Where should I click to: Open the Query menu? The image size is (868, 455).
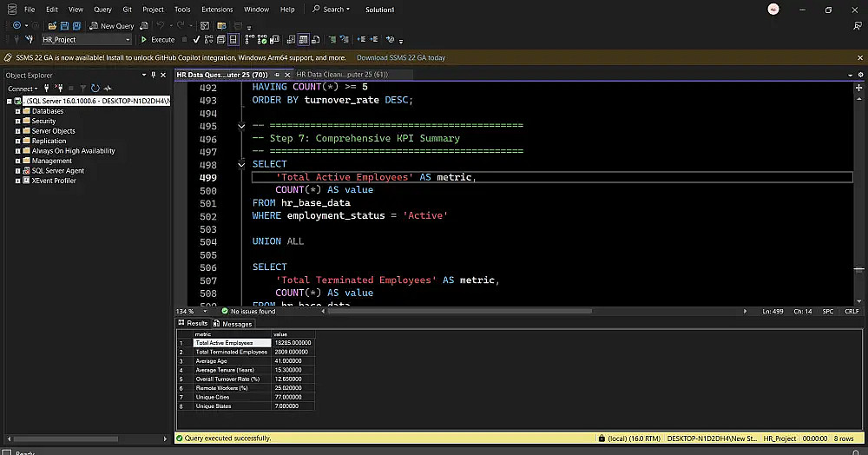102,10
